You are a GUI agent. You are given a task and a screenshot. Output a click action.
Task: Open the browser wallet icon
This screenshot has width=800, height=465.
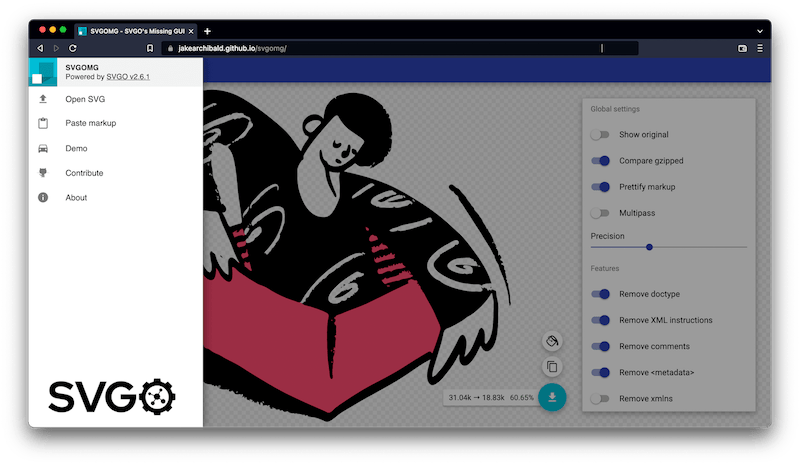[x=742, y=48]
